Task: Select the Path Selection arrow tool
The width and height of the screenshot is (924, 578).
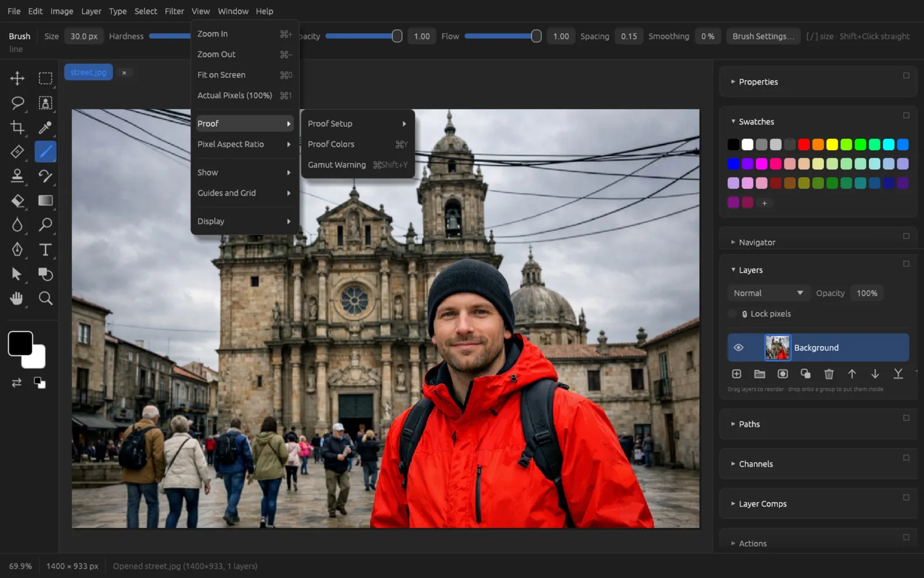Action: coord(17,274)
